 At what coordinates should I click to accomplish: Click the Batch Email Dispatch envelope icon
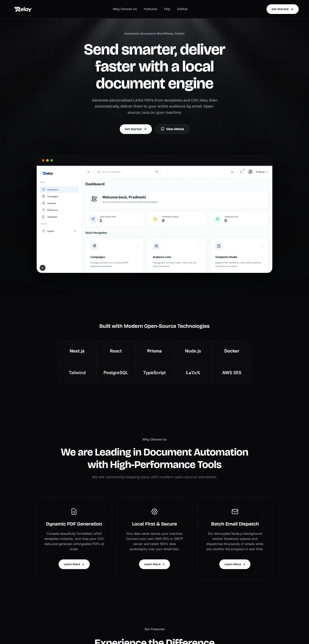[235, 512]
